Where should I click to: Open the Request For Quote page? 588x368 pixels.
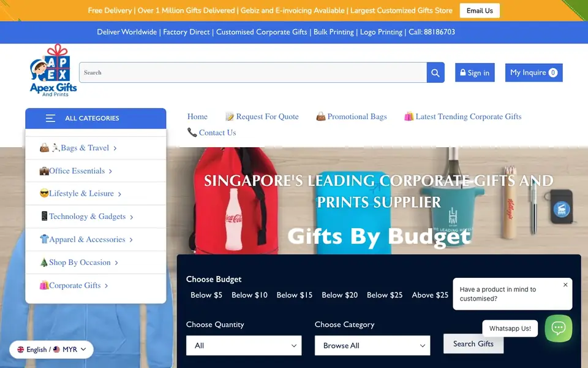point(262,117)
